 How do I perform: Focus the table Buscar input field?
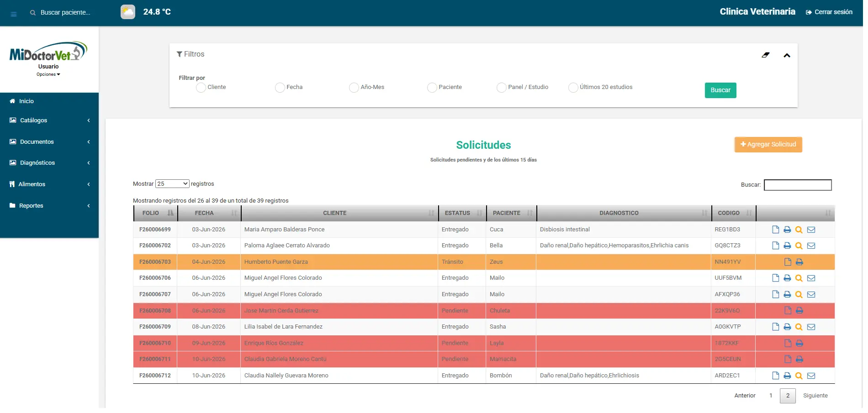point(798,185)
